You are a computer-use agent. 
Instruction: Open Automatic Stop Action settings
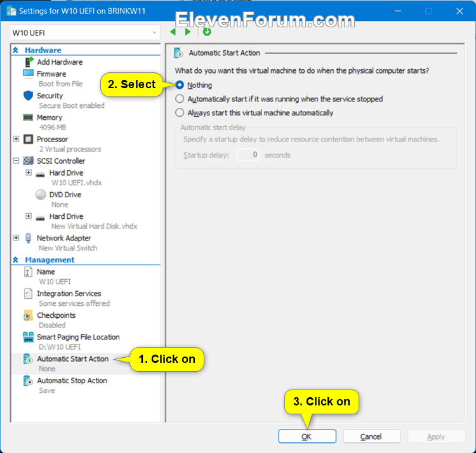tap(72, 381)
